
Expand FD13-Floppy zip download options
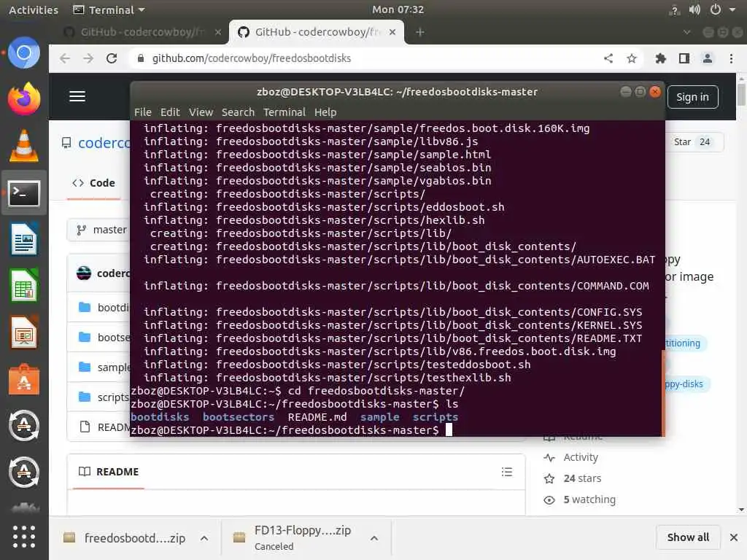point(374,538)
